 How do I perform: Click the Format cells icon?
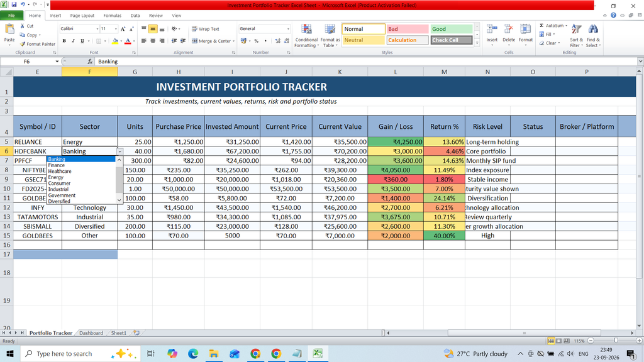(x=525, y=30)
